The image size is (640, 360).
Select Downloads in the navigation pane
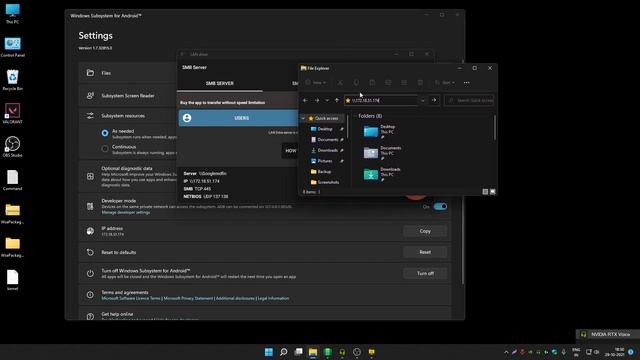coord(327,150)
